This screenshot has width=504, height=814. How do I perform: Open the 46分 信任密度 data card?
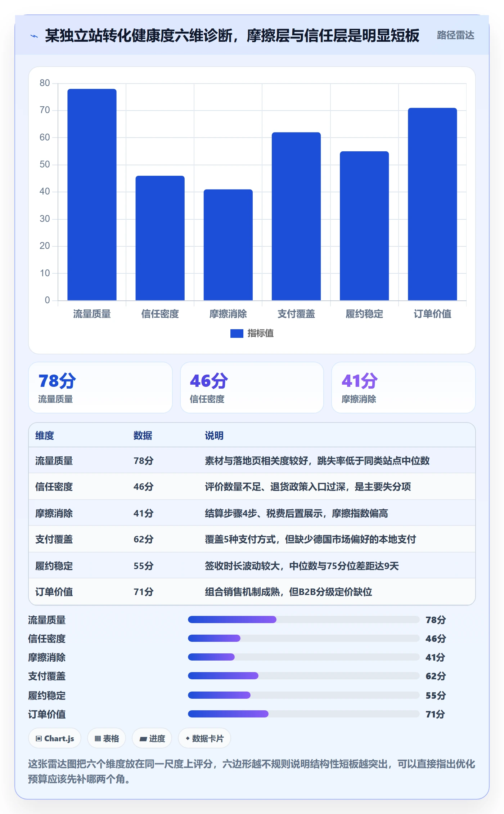[252, 388]
